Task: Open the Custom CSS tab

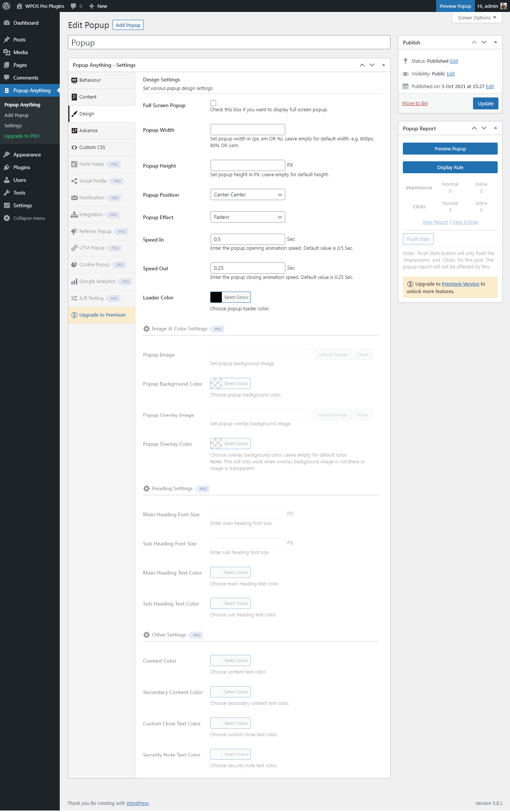Action: (x=102, y=147)
